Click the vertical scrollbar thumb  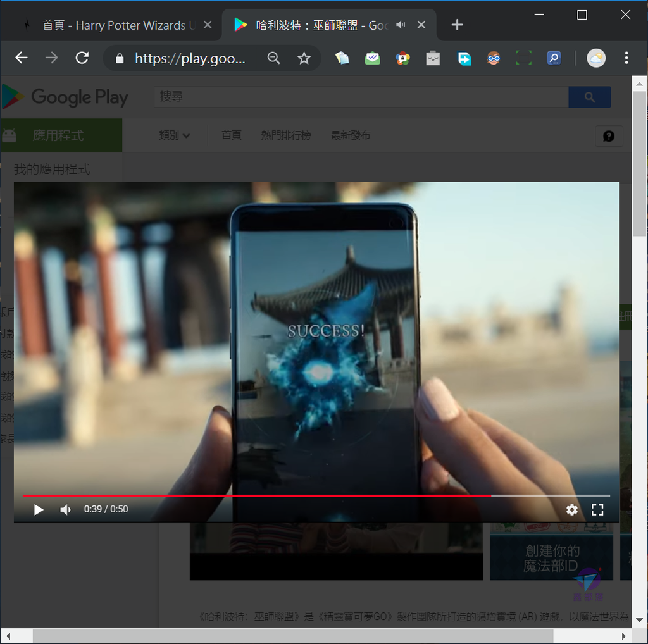point(639,164)
